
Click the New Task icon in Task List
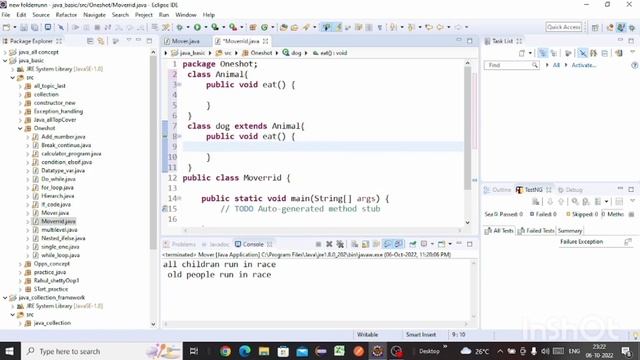tap(522, 53)
